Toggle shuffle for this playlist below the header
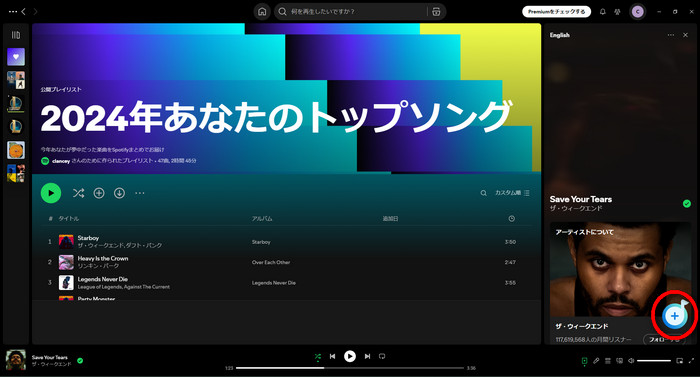700x377 pixels. [x=78, y=193]
